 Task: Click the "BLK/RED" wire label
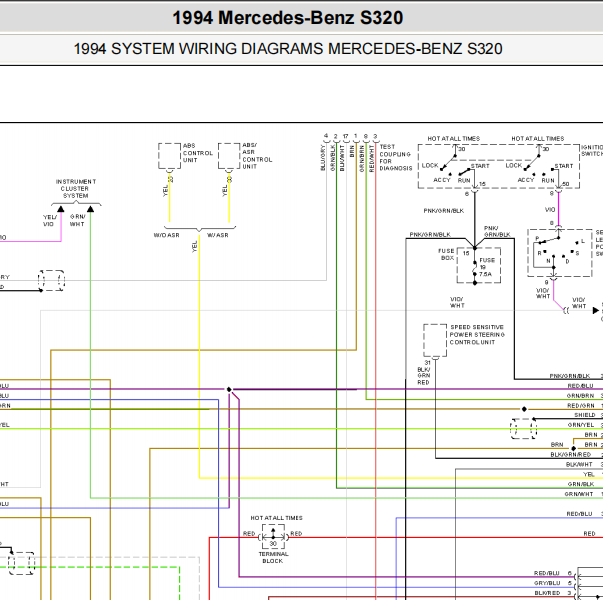tap(547, 593)
